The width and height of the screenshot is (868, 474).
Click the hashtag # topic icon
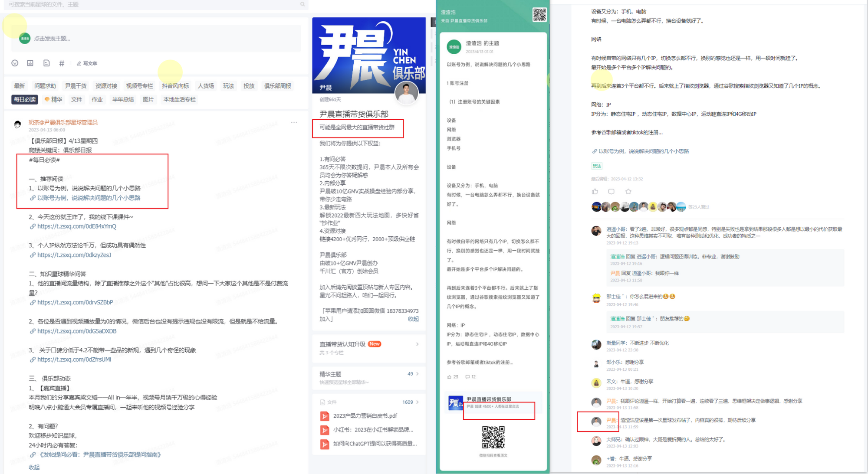(62, 63)
